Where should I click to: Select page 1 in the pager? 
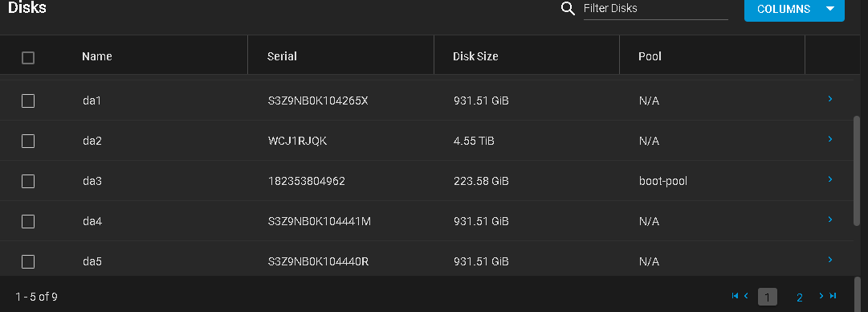tap(768, 297)
